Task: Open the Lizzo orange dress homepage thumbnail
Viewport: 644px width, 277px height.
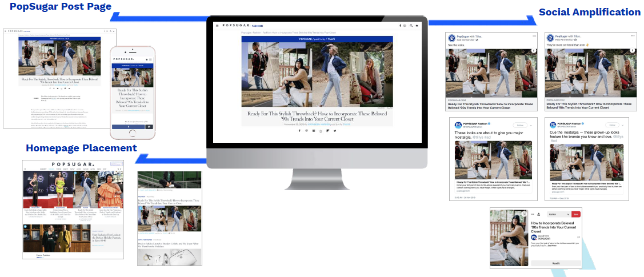Action: coord(110,190)
